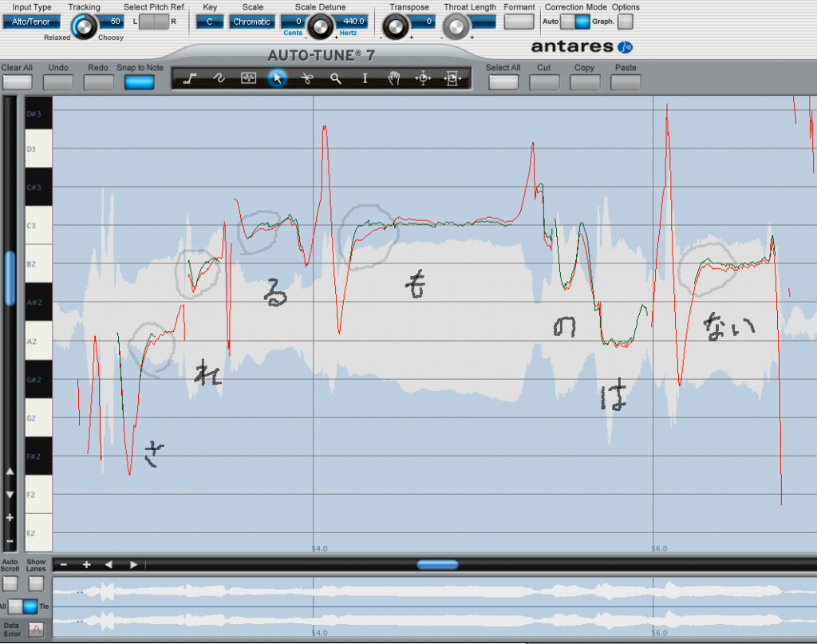Click the scroll left arrow
The image size is (817, 644).
(109, 564)
